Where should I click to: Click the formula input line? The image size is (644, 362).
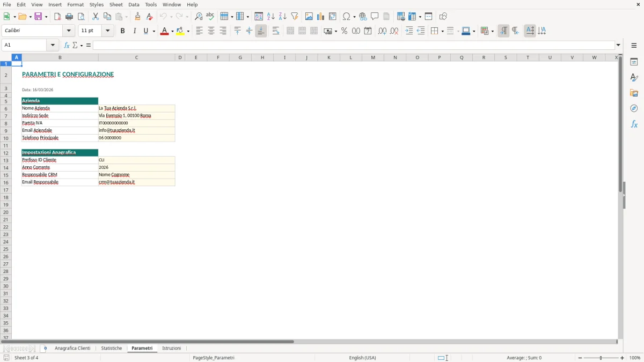pyautogui.click(x=354, y=45)
